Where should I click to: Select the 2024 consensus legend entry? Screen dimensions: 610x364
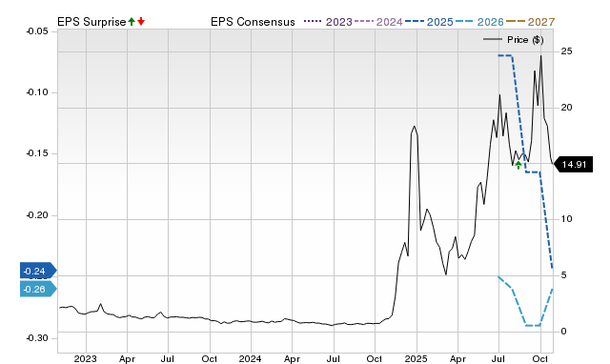[x=378, y=22]
